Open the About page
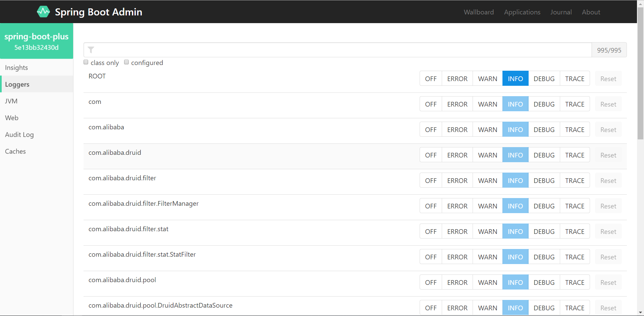This screenshot has width=644, height=316. pyautogui.click(x=591, y=12)
